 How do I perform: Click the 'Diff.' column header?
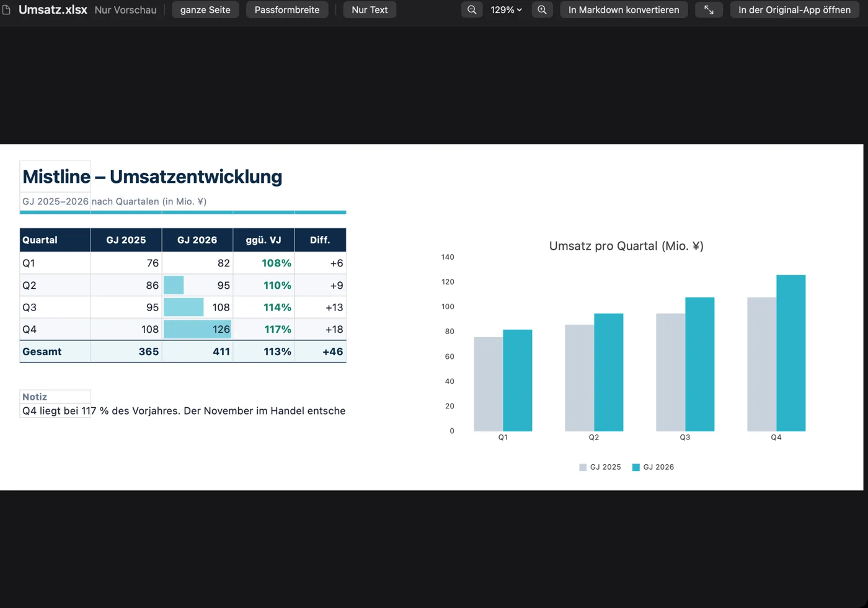point(320,240)
